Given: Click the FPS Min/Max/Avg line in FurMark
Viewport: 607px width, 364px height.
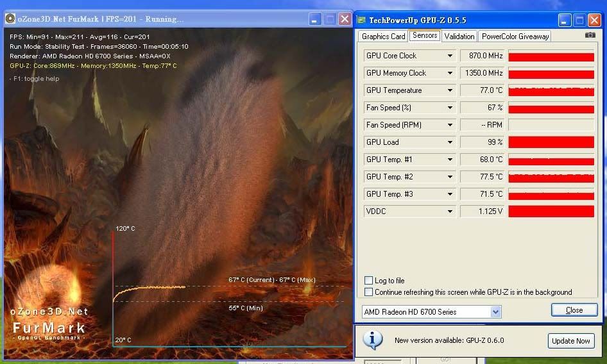Looking at the screenshot, I should [x=80, y=37].
